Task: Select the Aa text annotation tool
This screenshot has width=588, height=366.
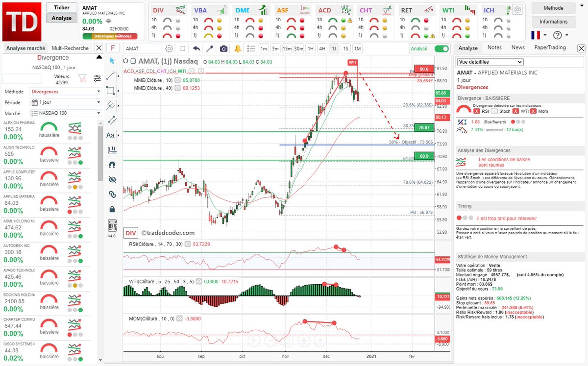Action: [x=110, y=135]
